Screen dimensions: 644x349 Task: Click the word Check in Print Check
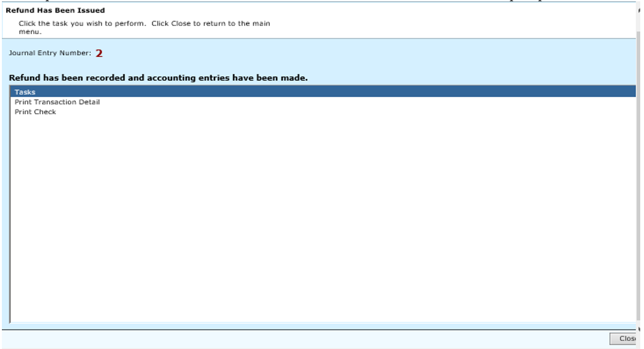(46, 112)
